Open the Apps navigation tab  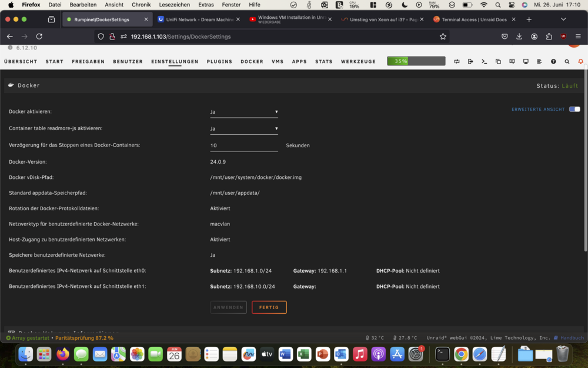[299, 62]
